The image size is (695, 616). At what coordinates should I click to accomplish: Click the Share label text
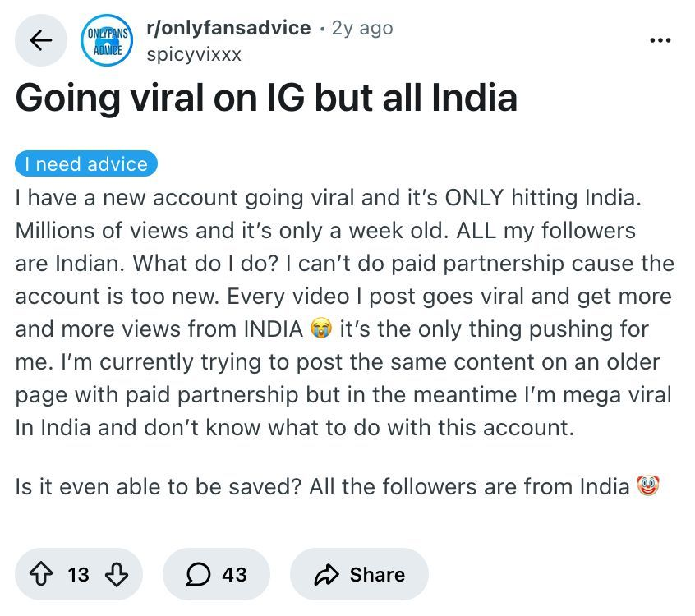click(x=377, y=575)
